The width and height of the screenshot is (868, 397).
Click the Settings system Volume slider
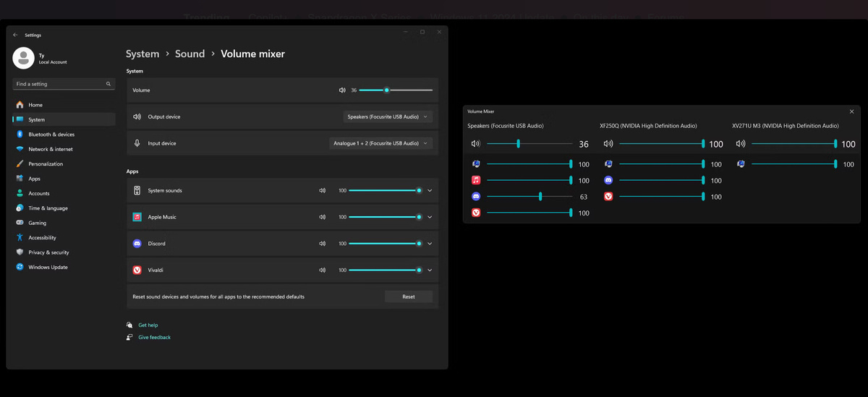[396, 90]
